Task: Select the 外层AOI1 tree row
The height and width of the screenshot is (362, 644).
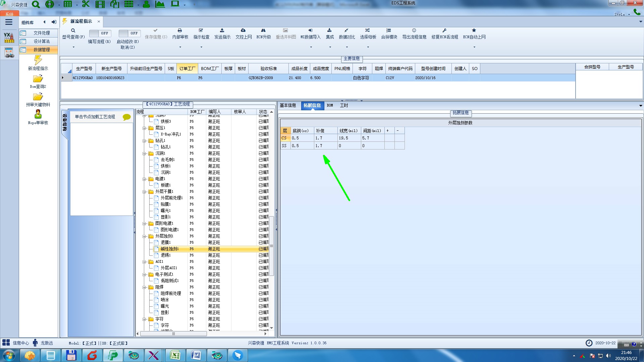Action: 211,268
